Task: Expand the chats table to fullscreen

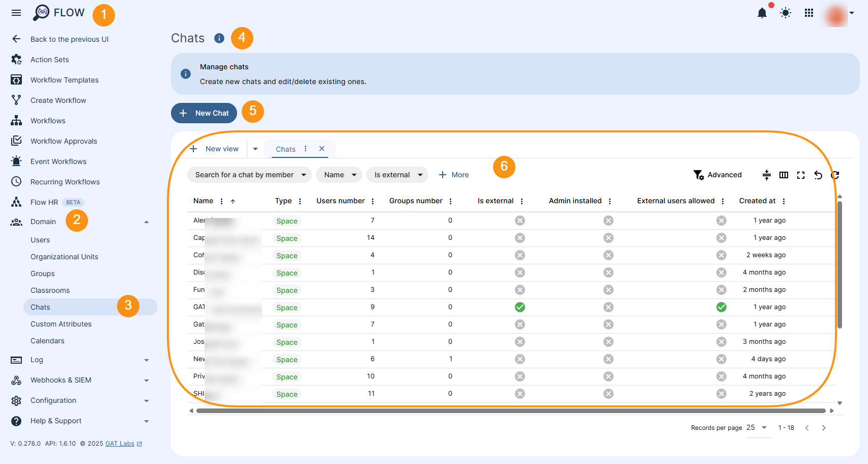Action: tap(800, 175)
